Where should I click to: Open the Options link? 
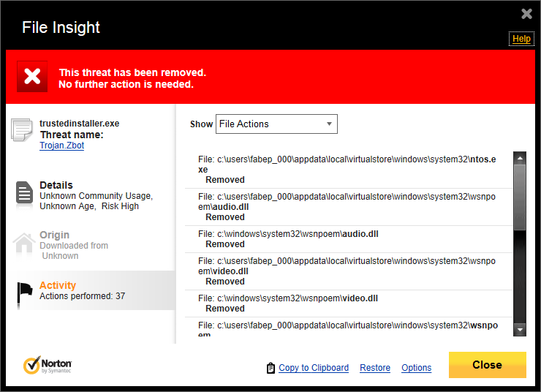pyautogui.click(x=417, y=368)
